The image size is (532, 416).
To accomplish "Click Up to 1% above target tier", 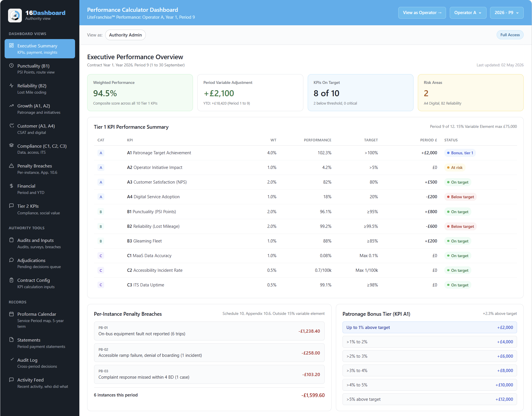I will pyautogui.click(x=430, y=328).
